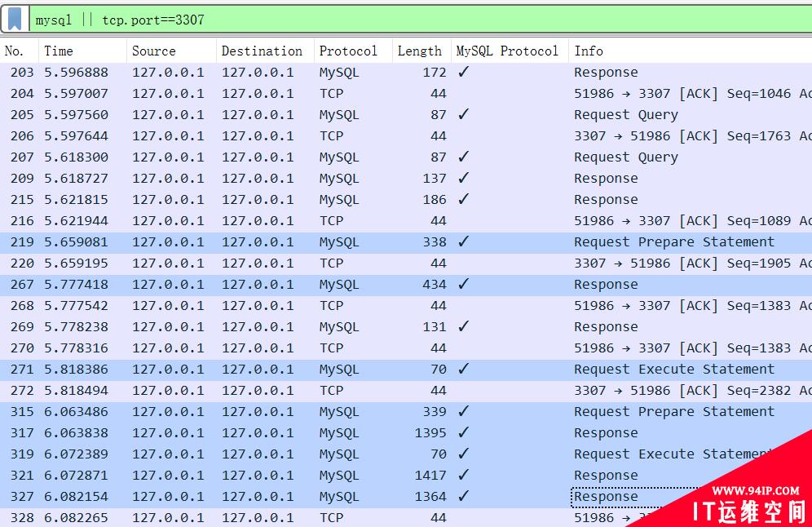Click the checkmark in packet 203 row
This screenshot has height=527, width=812.
click(464, 72)
